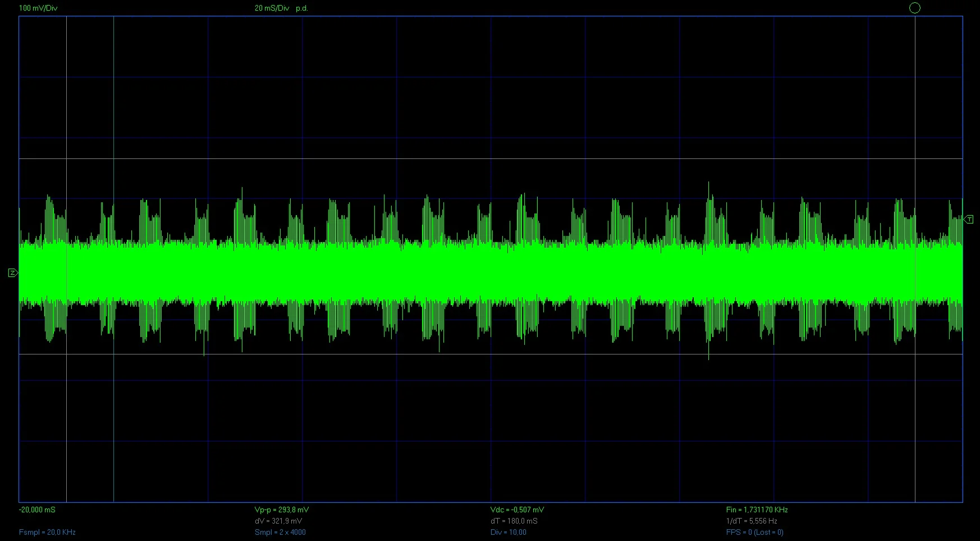Screen dimensions: 980x541
Task: Select the 20 mS/Div time base label
Action: 272,8
